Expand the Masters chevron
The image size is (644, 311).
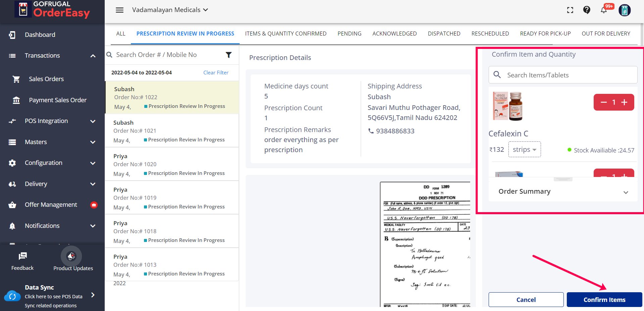93,142
